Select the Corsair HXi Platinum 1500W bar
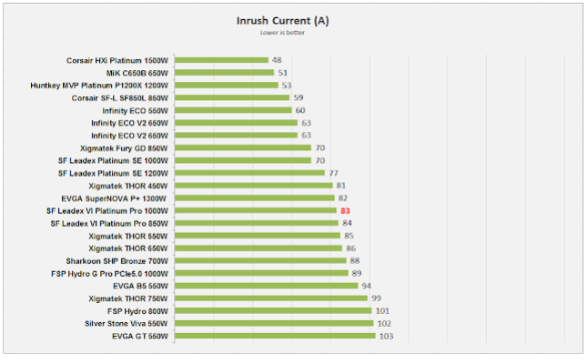The image size is (588, 364). click(x=221, y=60)
